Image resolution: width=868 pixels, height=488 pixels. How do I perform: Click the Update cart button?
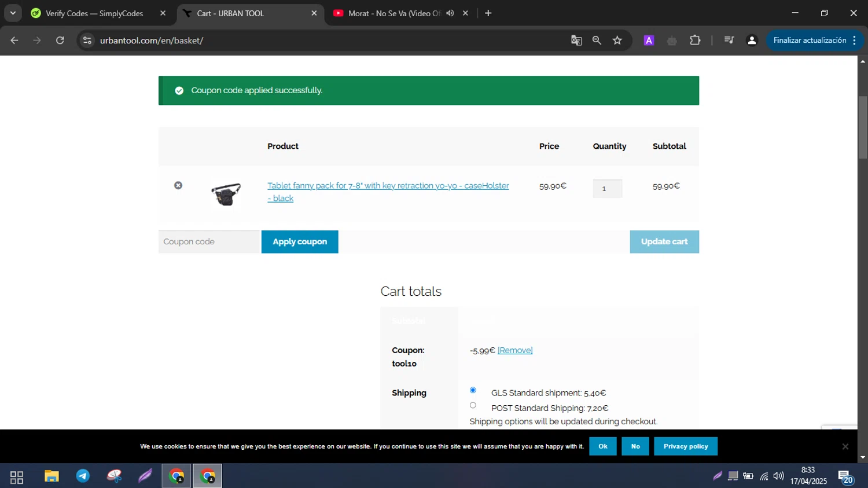coord(664,242)
